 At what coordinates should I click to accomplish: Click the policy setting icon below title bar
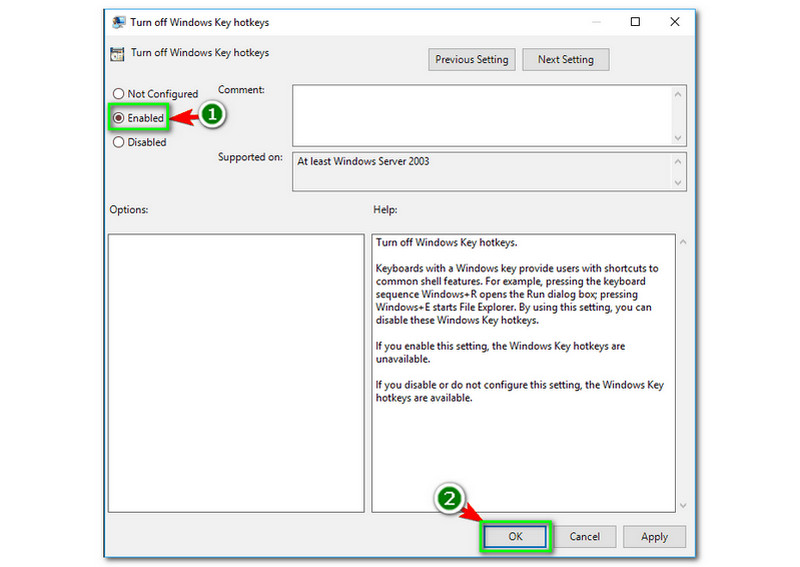click(118, 53)
